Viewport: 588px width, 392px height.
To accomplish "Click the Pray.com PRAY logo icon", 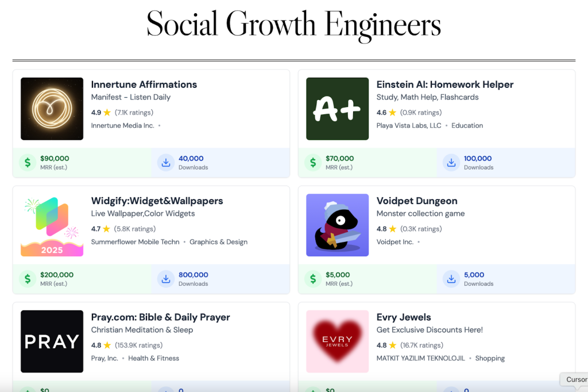I will click(x=52, y=341).
